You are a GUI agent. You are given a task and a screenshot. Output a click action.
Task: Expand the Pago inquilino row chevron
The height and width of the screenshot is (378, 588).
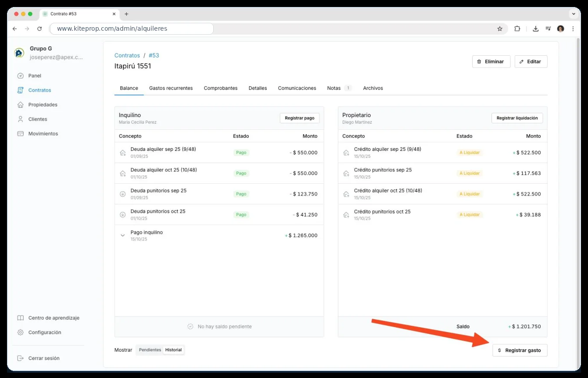123,235
